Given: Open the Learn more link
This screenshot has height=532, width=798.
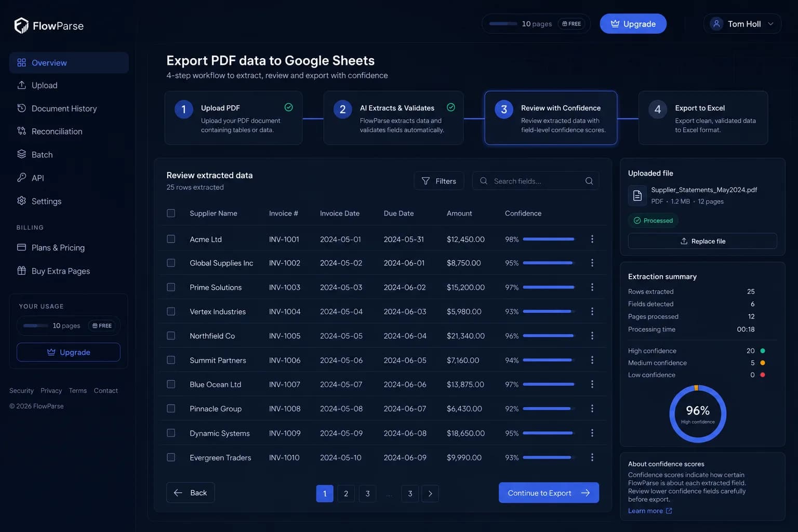Looking at the screenshot, I should tap(650, 511).
